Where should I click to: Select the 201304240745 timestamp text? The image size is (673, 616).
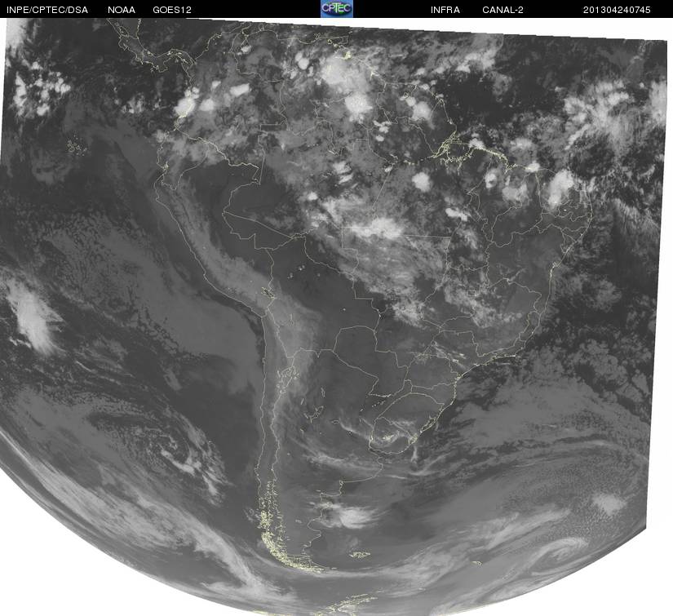(x=617, y=10)
